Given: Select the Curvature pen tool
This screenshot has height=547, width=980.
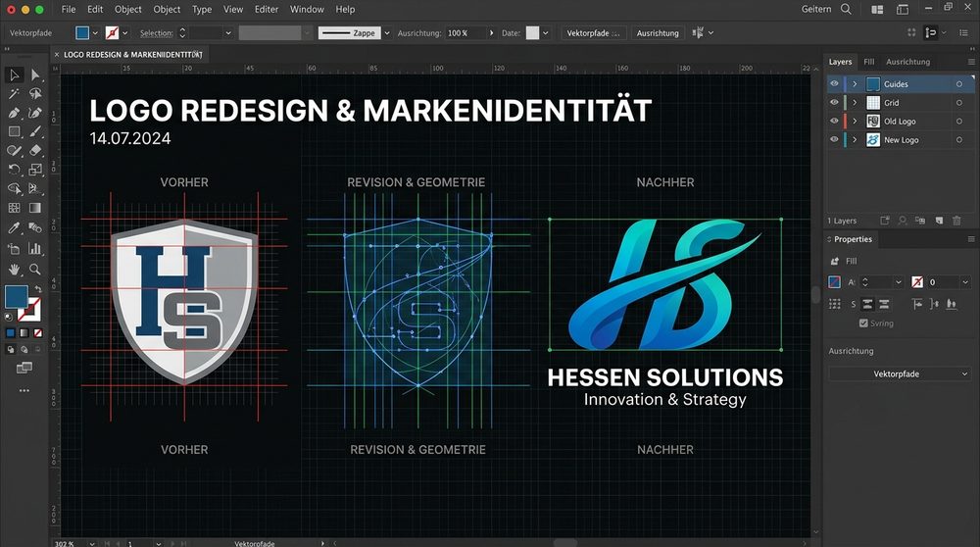Looking at the screenshot, I should coord(35,113).
